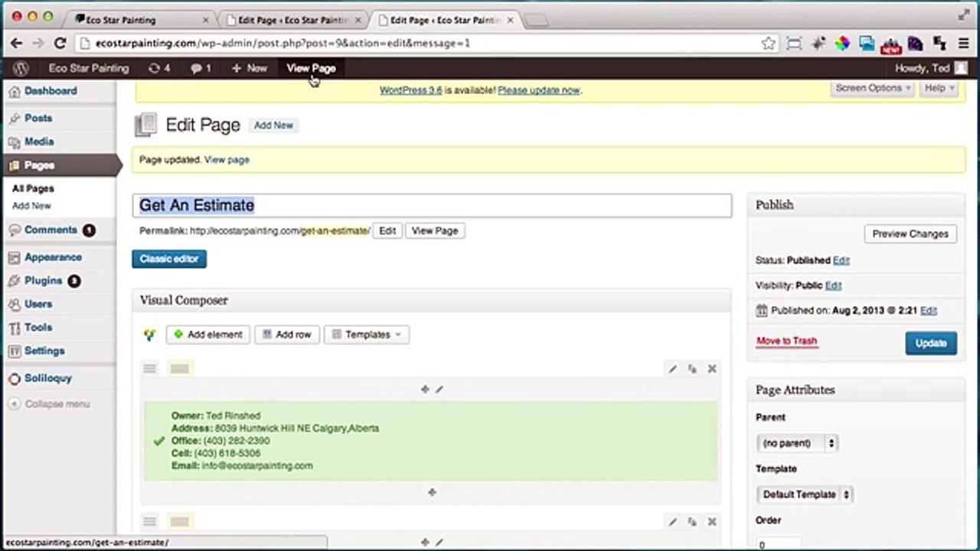Clone the second Visual Composer row
Screen dimensions: 980x551
tap(692, 522)
